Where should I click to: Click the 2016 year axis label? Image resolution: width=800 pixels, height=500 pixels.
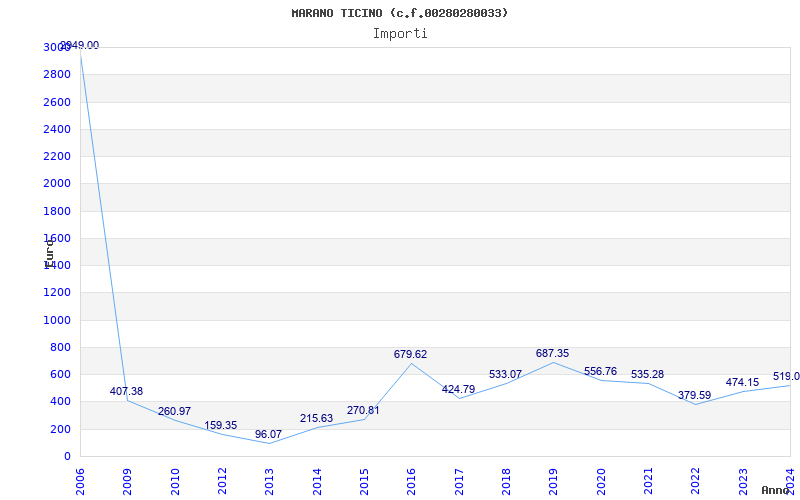pos(411,482)
